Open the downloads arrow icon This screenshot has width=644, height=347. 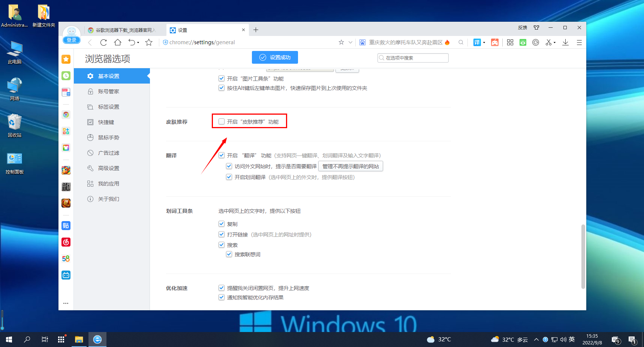tap(566, 42)
